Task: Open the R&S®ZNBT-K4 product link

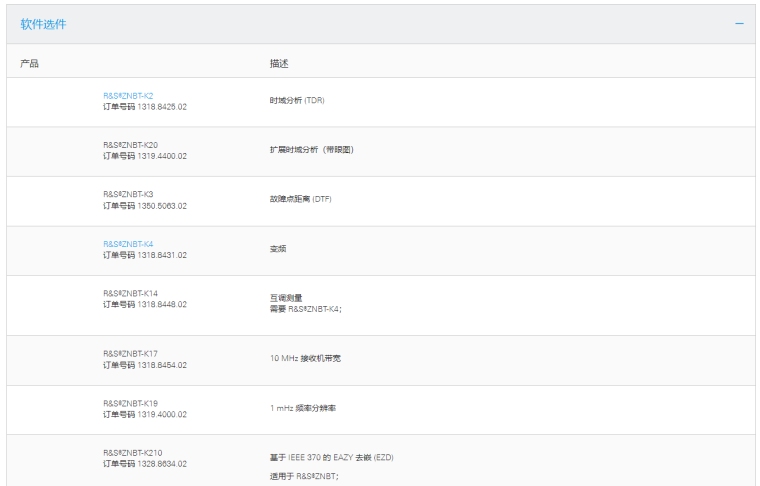Action: click(x=128, y=243)
